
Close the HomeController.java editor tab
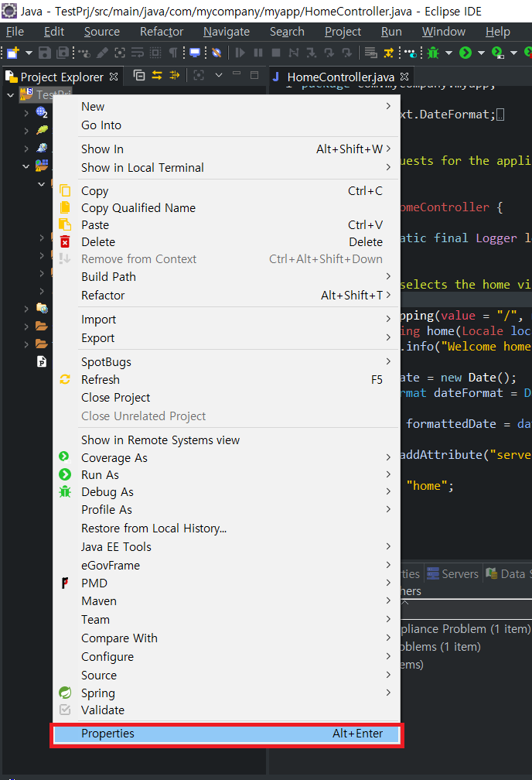[404, 77]
